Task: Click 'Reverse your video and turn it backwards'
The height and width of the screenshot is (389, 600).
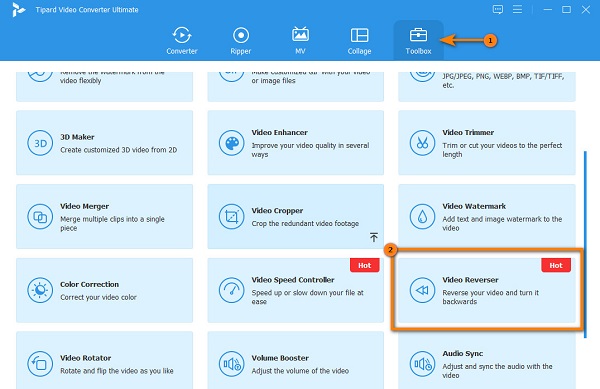Action: [491, 297]
